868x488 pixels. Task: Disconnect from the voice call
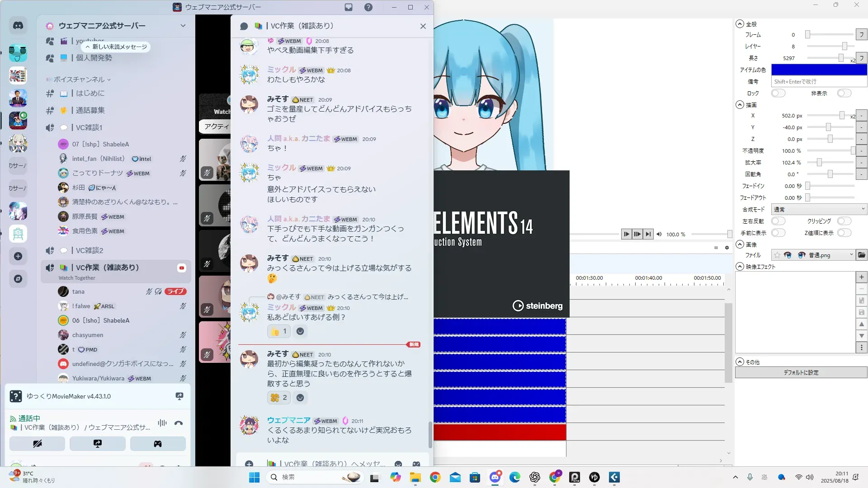[x=179, y=423]
